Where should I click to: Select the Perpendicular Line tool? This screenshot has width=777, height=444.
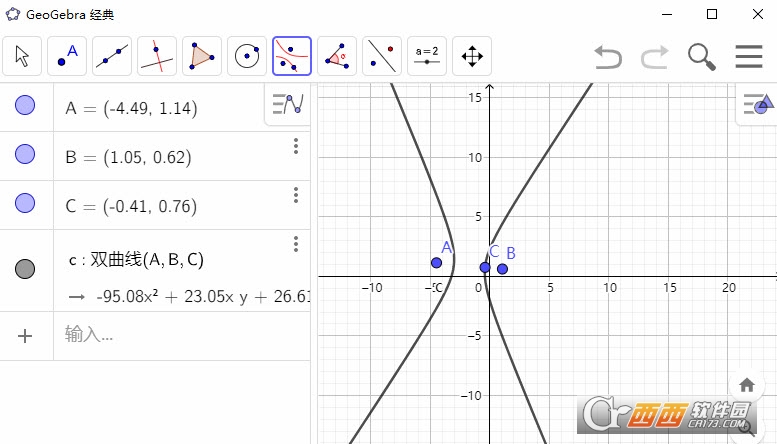[157, 56]
